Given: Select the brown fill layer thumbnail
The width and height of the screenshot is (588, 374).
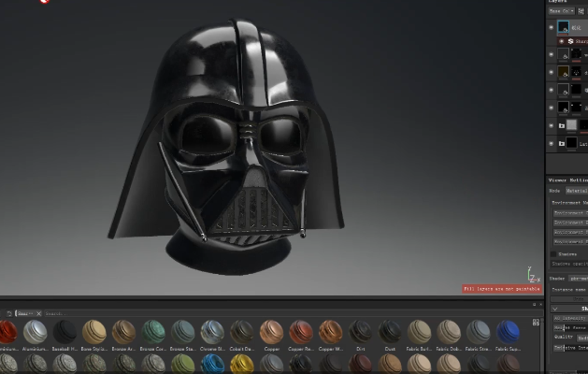Looking at the screenshot, I should (564, 71).
